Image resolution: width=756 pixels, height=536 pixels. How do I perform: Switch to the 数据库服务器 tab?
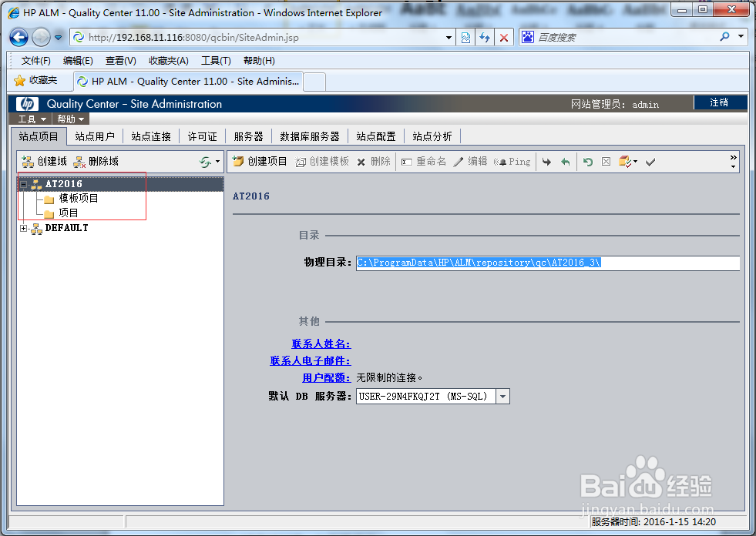tap(310, 136)
